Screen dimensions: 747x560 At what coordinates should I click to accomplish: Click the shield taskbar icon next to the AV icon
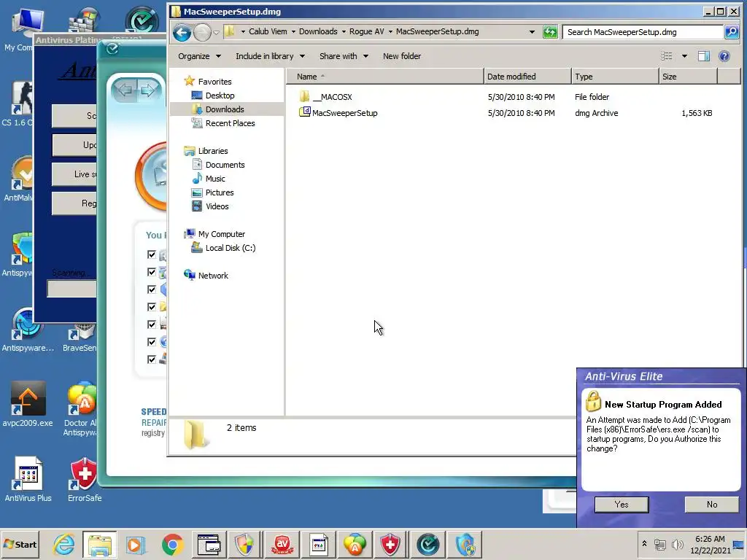(x=245, y=544)
